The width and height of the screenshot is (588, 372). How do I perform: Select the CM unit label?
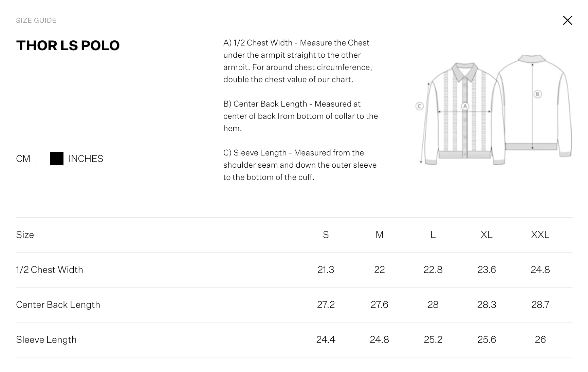[x=23, y=159]
